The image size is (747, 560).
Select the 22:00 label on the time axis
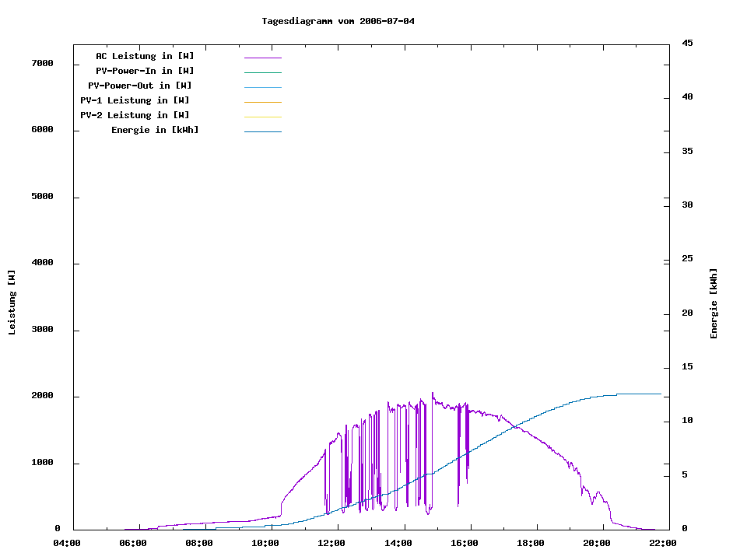coord(662,543)
